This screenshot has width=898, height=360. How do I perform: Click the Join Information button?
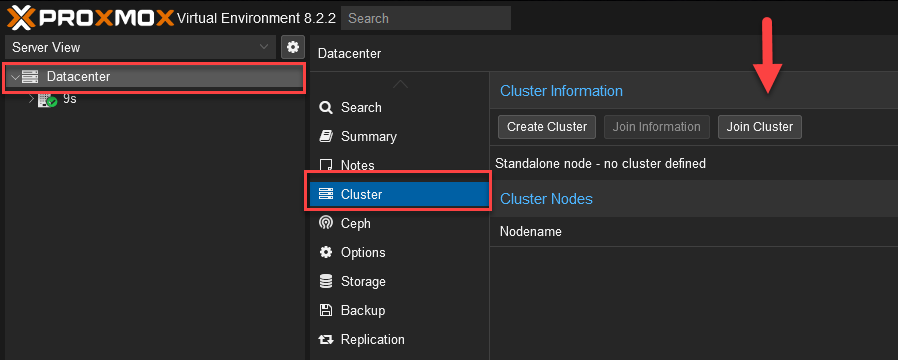[x=657, y=127]
